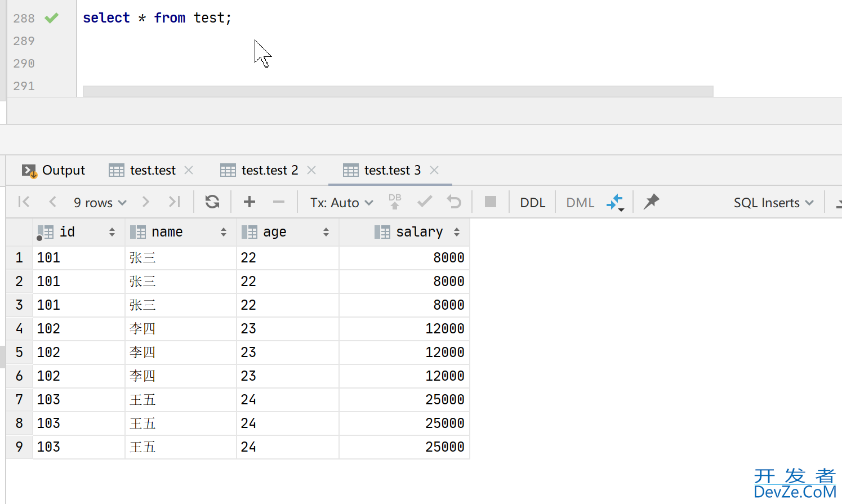Close the test.test 3 tab
Image resolution: width=842 pixels, height=504 pixels.
pyautogui.click(x=434, y=170)
